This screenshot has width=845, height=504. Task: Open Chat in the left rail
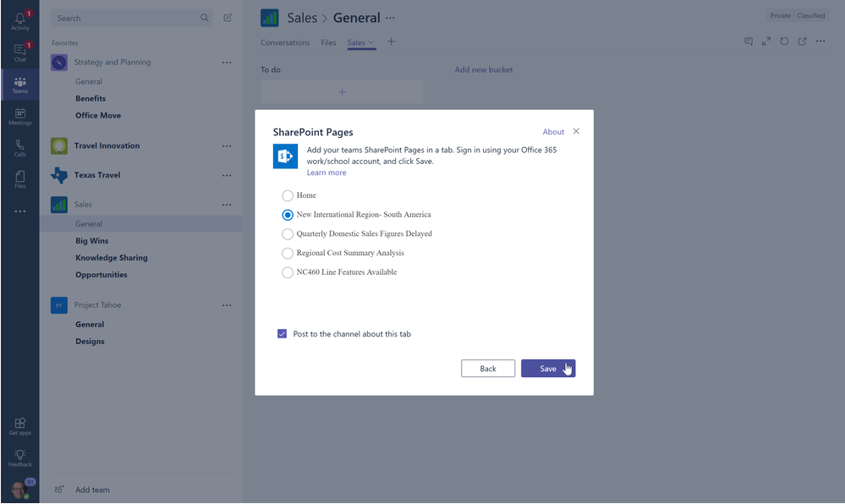coord(20,52)
